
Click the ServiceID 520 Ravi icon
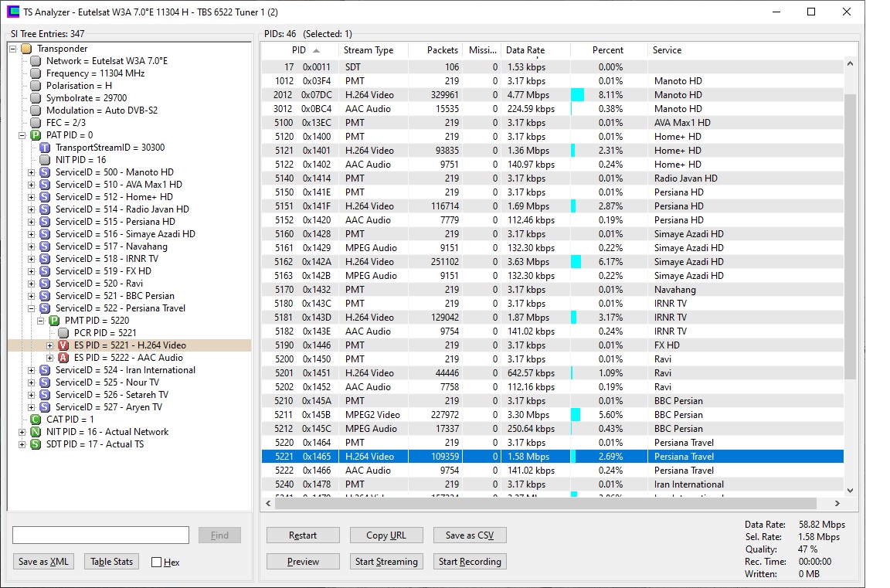click(x=45, y=284)
